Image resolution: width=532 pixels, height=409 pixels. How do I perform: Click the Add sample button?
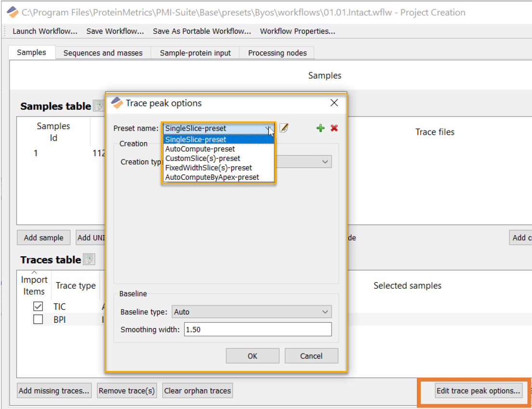43,237
